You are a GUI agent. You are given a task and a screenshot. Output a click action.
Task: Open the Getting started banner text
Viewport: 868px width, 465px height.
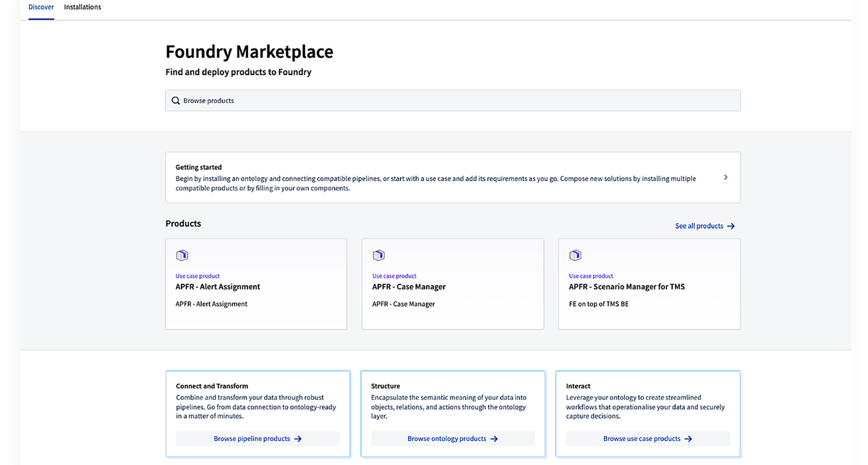436,183
